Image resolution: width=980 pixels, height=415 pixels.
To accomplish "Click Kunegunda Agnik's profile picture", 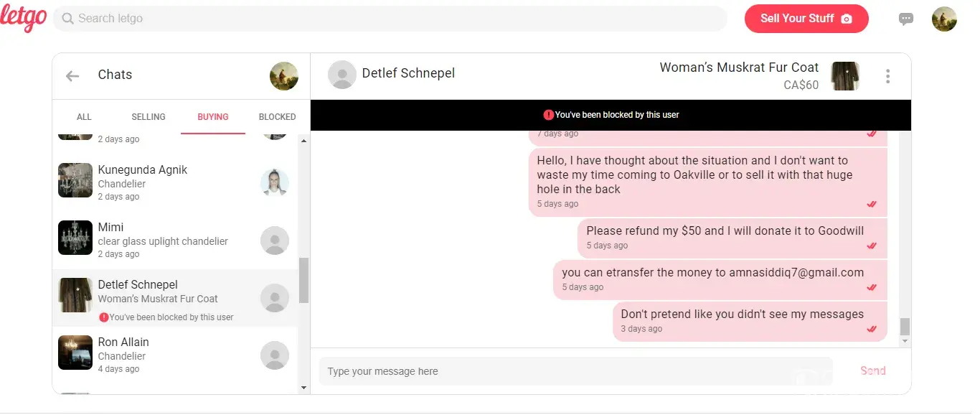I will point(275,183).
